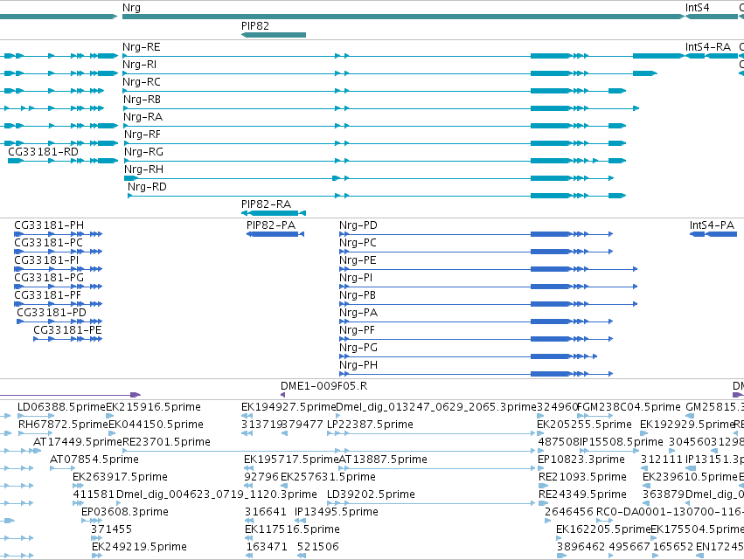Select transcript Nrg-RE label
Screen dimensions: 744x560
click(x=142, y=47)
